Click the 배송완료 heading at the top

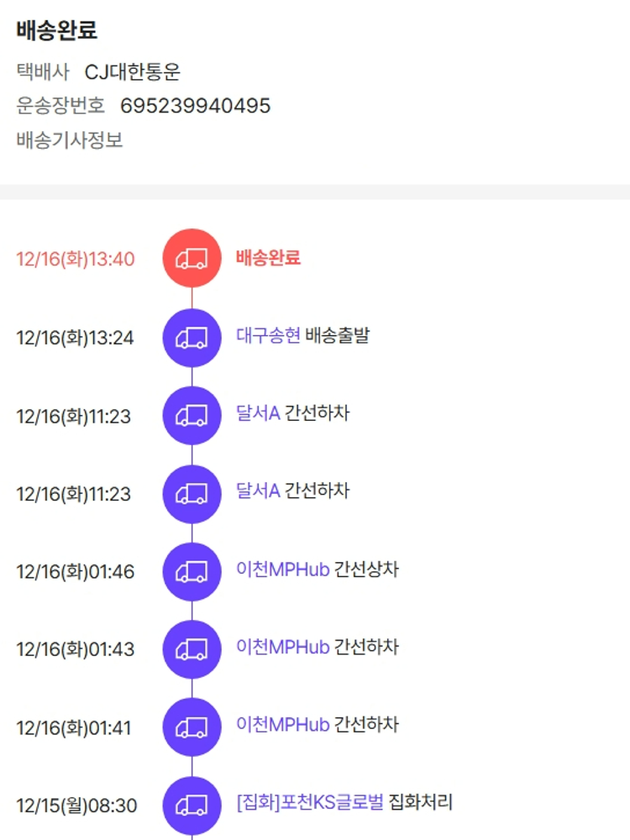(57, 31)
